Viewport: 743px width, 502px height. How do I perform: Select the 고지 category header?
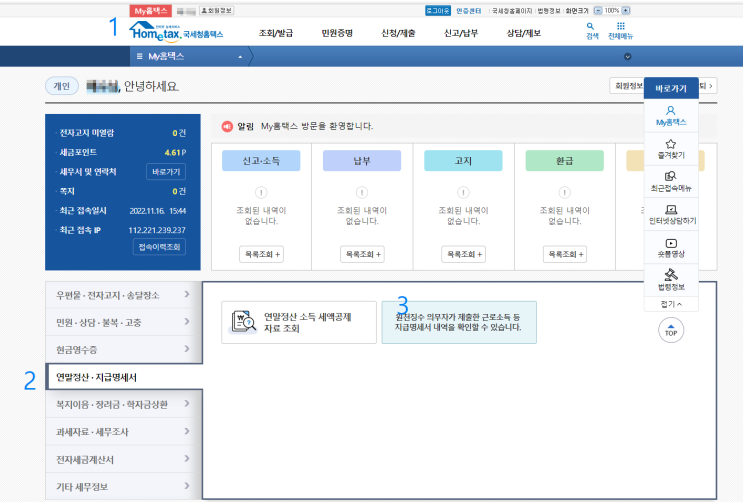click(463, 161)
